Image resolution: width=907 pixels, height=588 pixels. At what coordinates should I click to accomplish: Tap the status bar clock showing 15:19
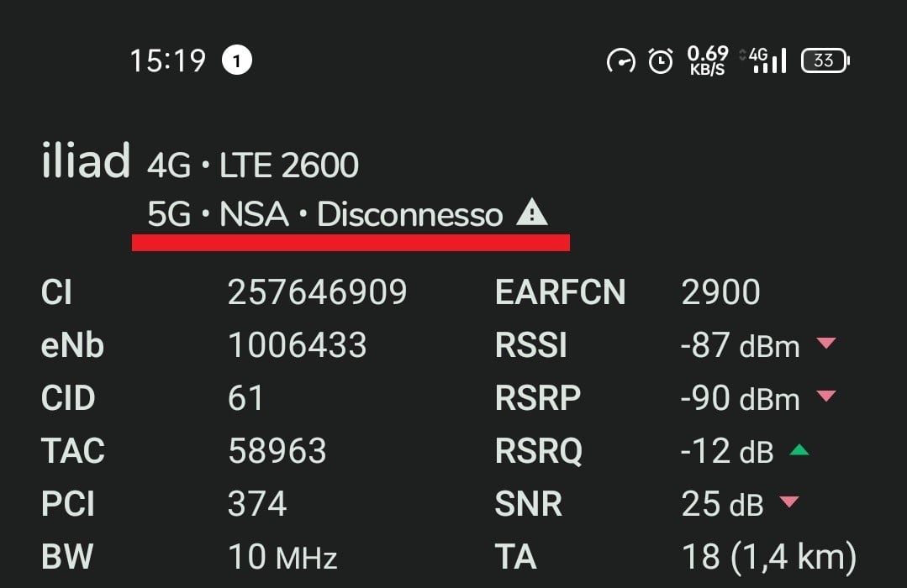coord(167,60)
